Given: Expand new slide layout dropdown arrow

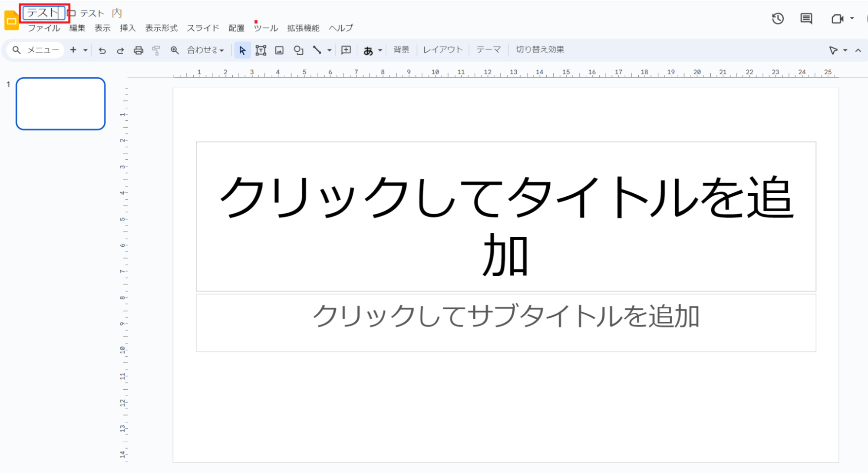Looking at the screenshot, I should point(86,50).
